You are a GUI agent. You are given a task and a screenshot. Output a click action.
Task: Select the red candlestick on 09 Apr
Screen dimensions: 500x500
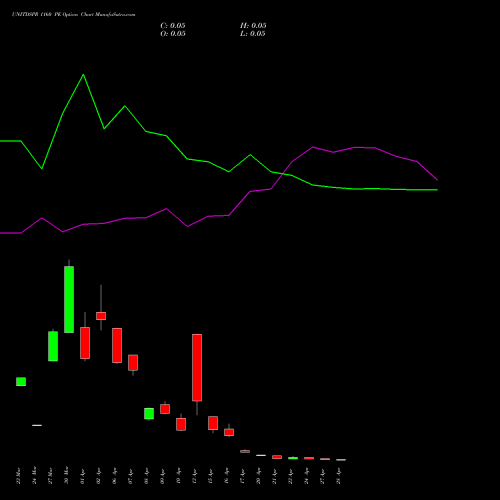165,409
